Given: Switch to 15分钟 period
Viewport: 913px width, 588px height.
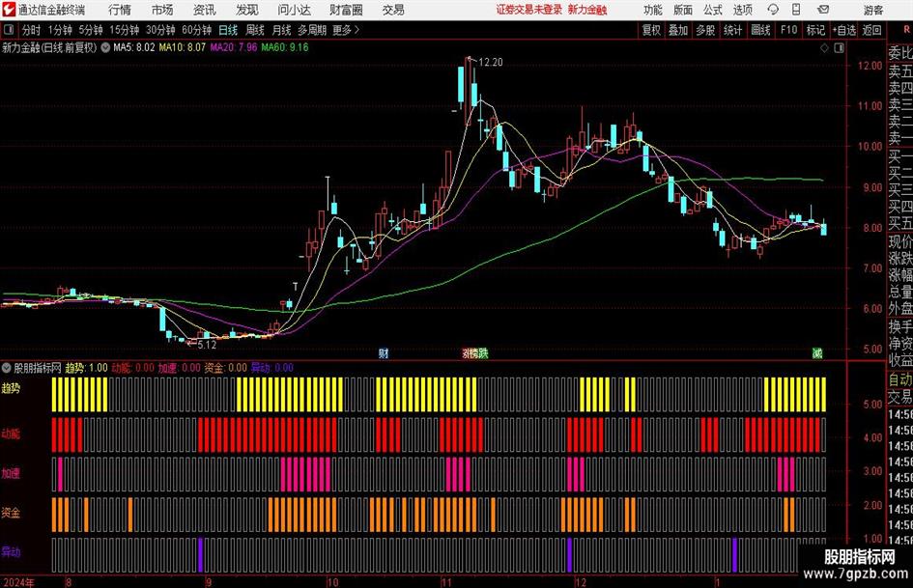Looking at the screenshot, I should point(125,30).
